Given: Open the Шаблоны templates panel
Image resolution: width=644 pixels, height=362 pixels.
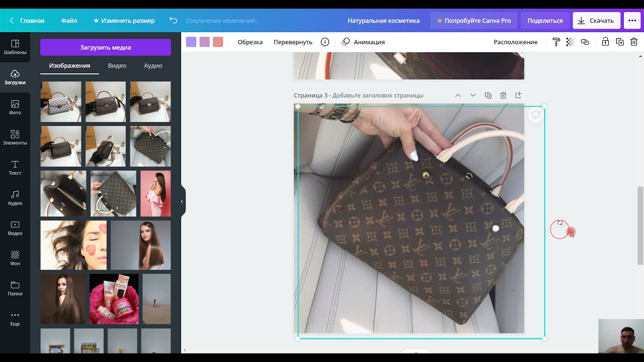Looking at the screenshot, I should (x=15, y=47).
